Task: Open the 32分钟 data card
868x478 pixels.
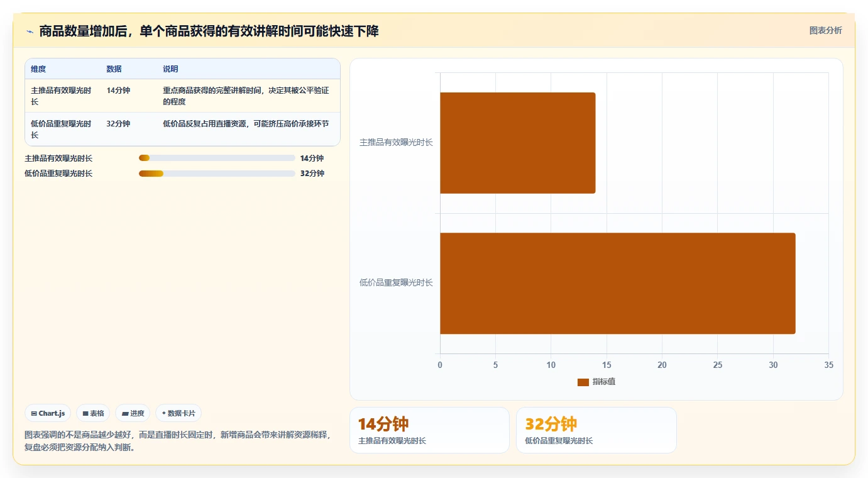Action: (x=596, y=430)
